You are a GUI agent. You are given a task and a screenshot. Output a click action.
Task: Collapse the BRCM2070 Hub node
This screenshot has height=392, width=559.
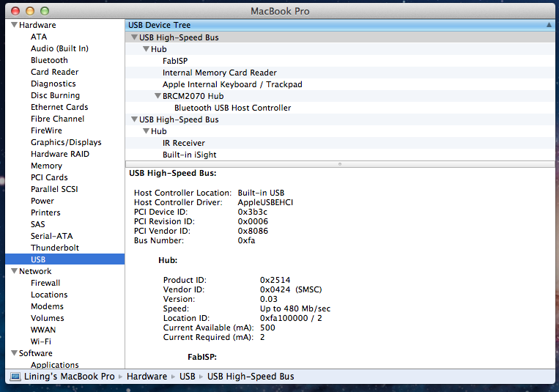pyautogui.click(x=158, y=97)
